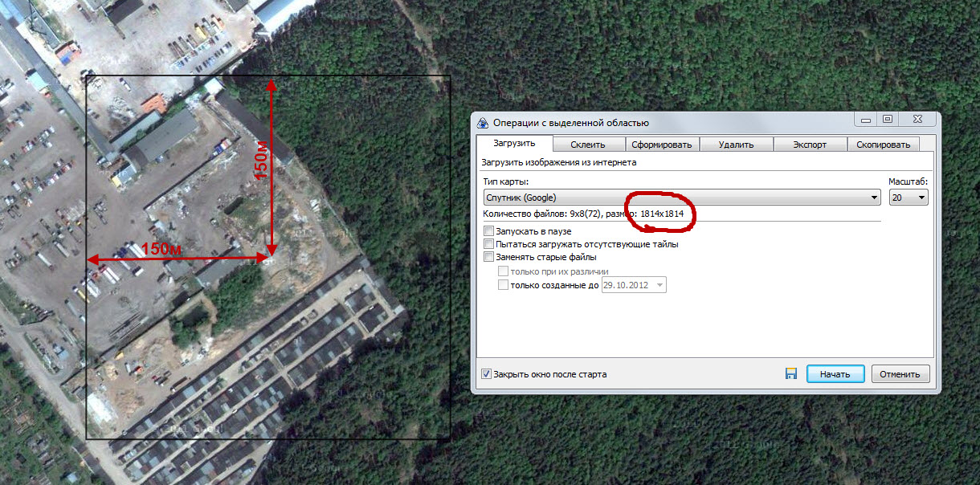Open the Скопировать tab

tap(883, 145)
